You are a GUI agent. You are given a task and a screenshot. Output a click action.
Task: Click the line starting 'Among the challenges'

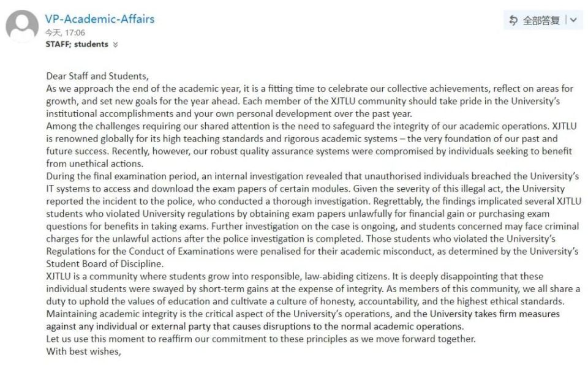pyautogui.click(x=311, y=126)
